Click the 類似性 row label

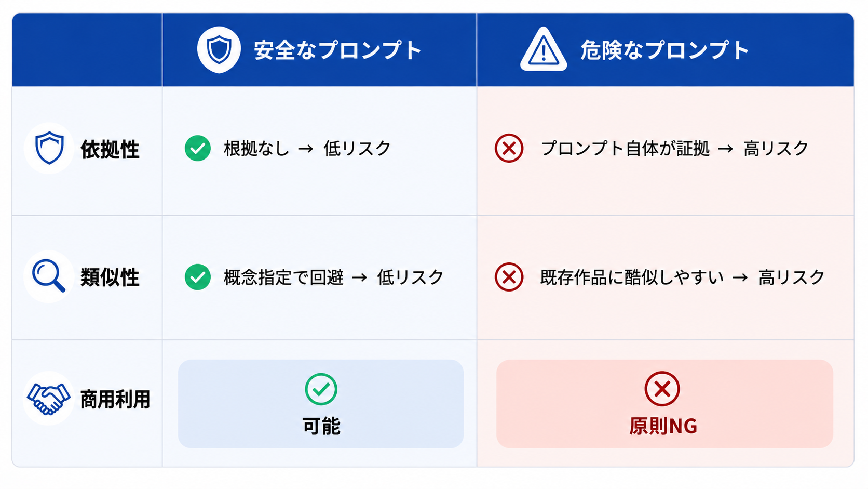110,277
